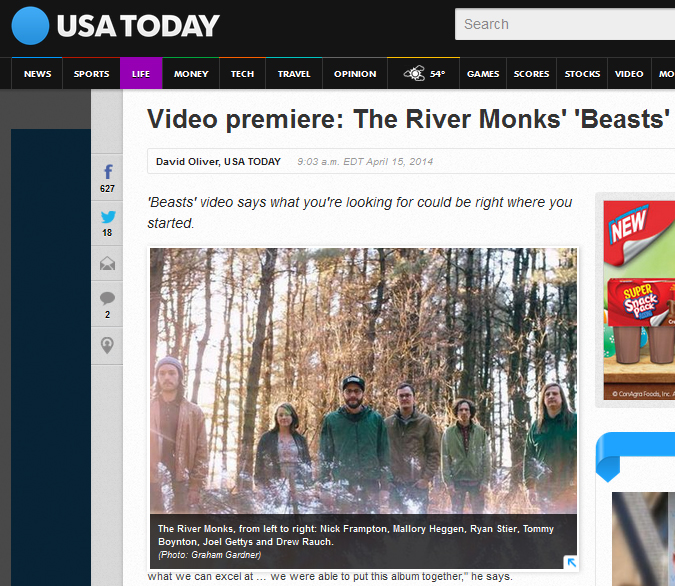
Task: Click the USA TODAY blue circle logo
Action: pyautogui.click(x=30, y=26)
